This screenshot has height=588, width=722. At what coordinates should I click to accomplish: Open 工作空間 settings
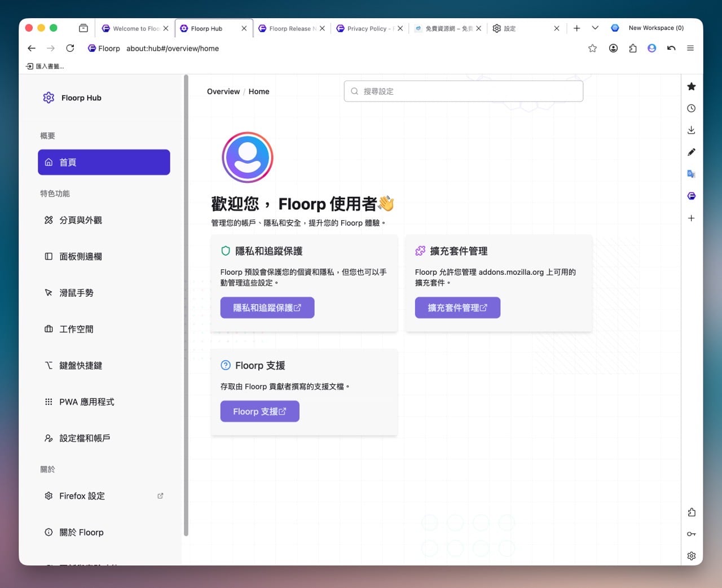pyautogui.click(x=104, y=329)
